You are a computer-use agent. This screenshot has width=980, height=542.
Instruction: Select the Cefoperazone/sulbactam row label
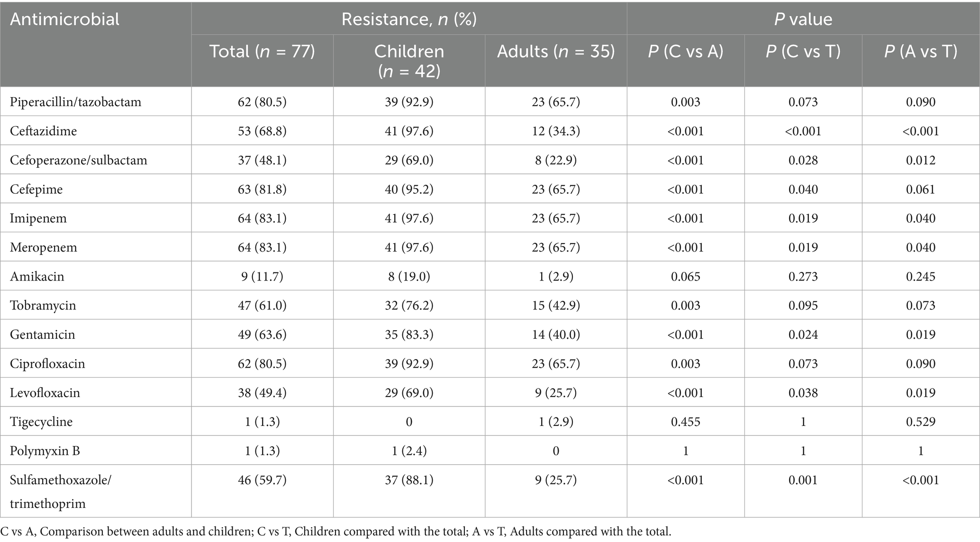[x=78, y=160]
